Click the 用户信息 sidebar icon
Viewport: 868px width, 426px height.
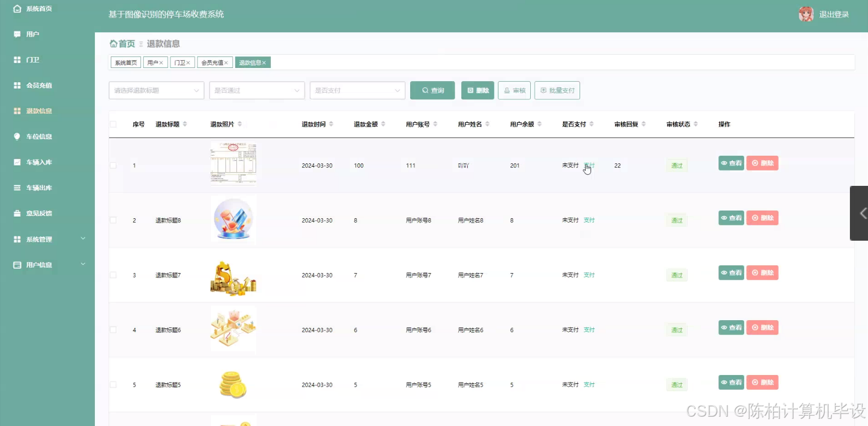(x=17, y=265)
